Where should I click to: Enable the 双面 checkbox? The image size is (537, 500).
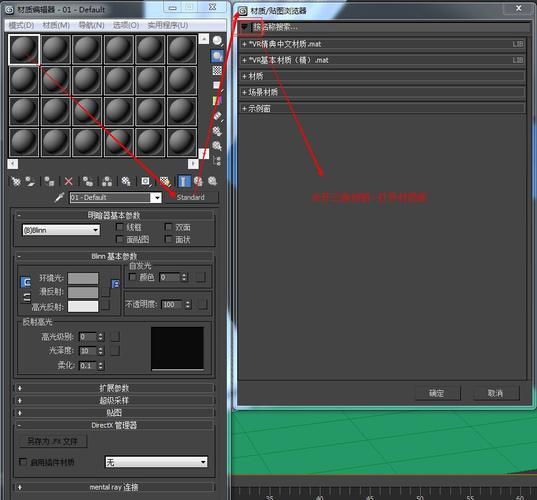[x=168, y=227]
